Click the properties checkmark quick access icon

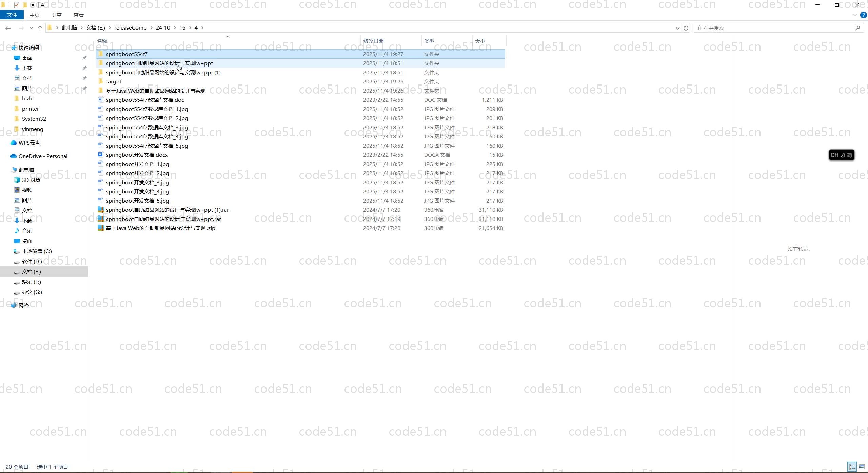17,5
